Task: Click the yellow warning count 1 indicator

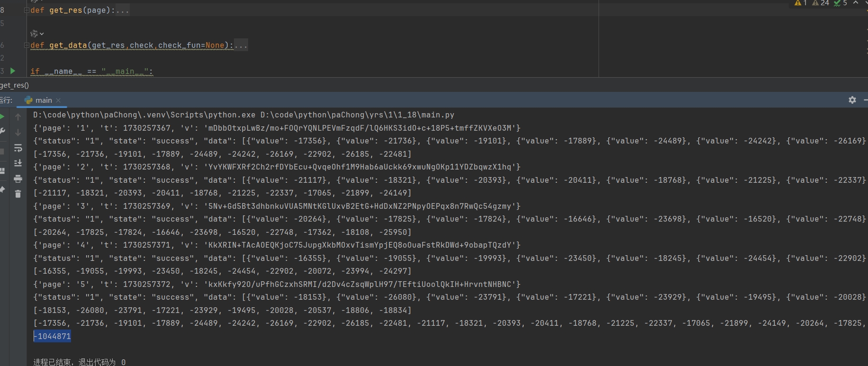Action: coord(801,3)
